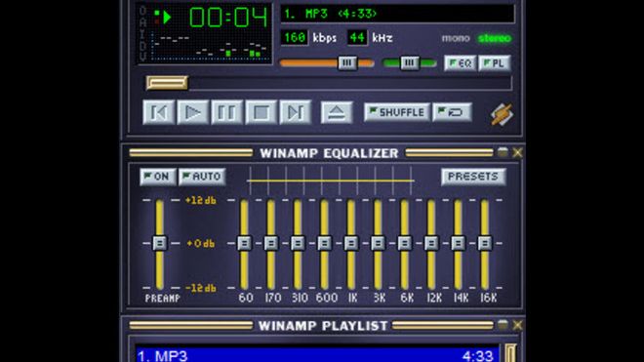
Task: Click the 170 Hz band slider handle
Action: pos(271,243)
